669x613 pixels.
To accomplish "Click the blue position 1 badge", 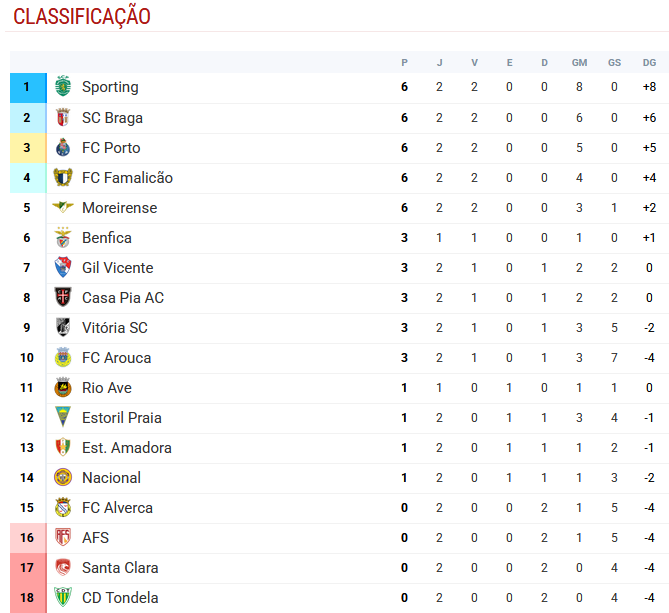I will pyautogui.click(x=28, y=87).
